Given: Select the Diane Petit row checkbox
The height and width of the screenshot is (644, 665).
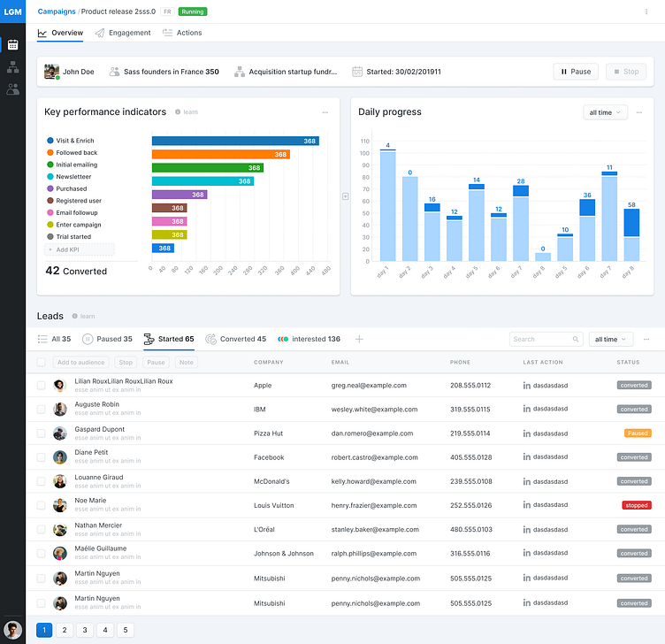Looking at the screenshot, I should tap(41, 457).
